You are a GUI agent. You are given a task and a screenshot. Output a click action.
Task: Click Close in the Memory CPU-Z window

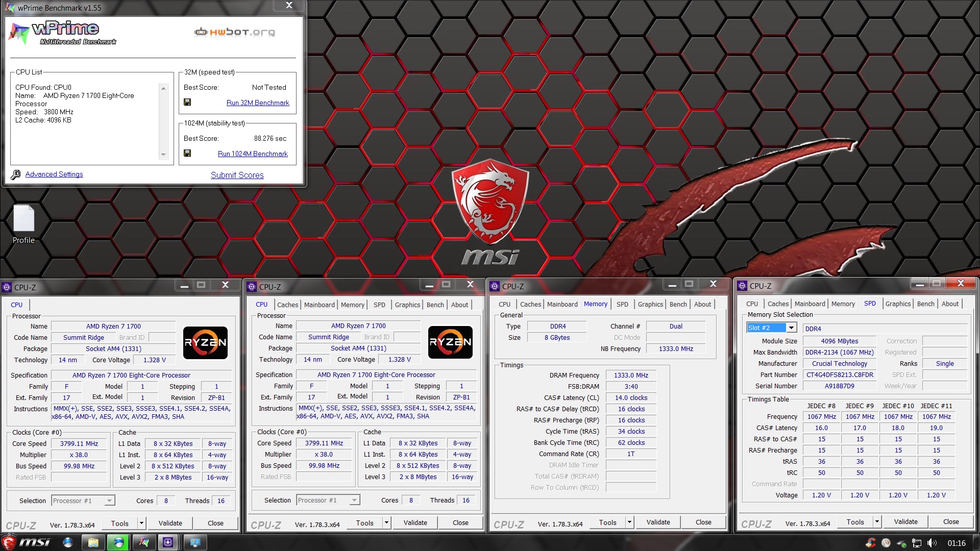click(703, 522)
